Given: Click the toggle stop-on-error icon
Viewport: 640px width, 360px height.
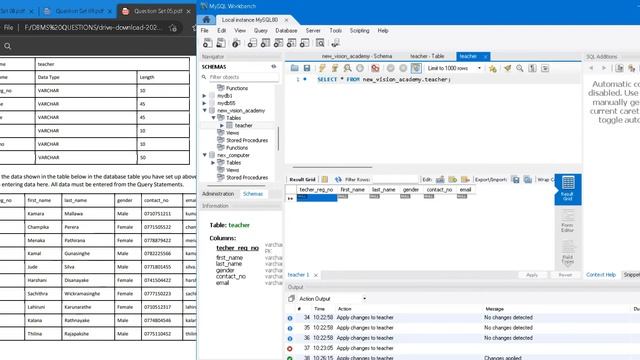Looking at the screenshot, I should (x=375, y=68).
